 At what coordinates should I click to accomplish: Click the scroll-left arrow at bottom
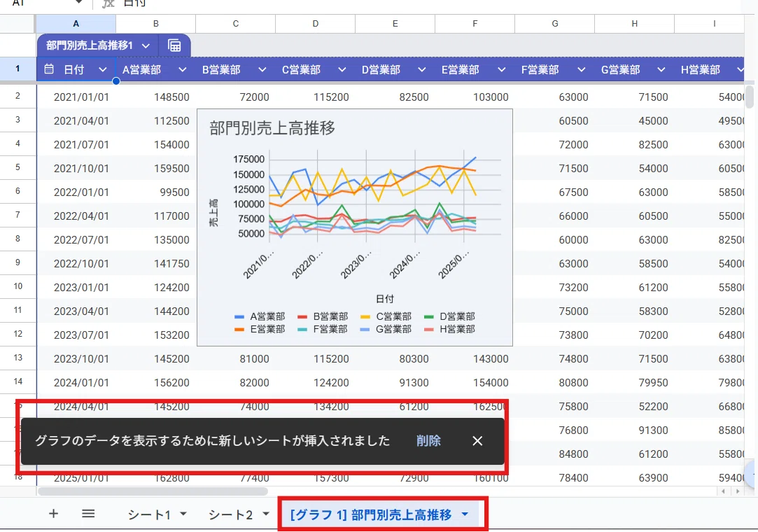tap(723, 491)
